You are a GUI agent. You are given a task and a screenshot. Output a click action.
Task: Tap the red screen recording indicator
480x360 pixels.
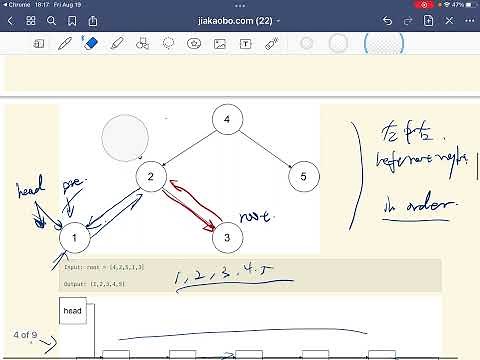tap(424, 5)
